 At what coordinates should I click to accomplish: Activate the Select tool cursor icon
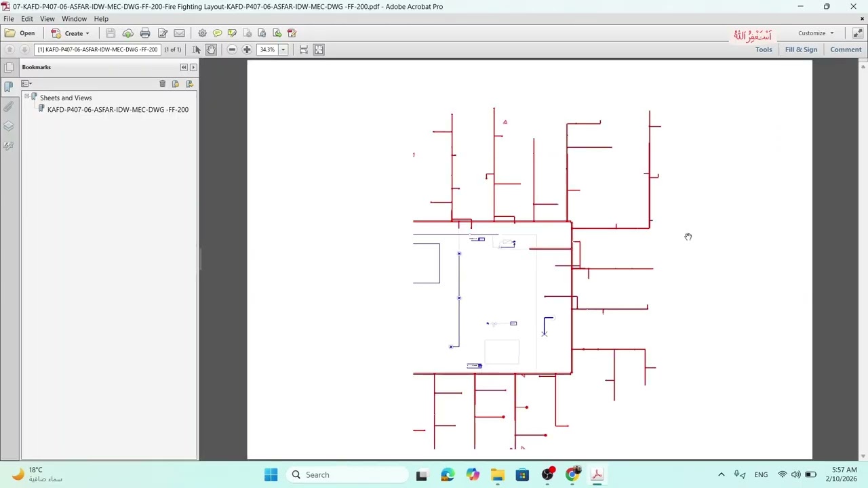[x=197, y=49]
